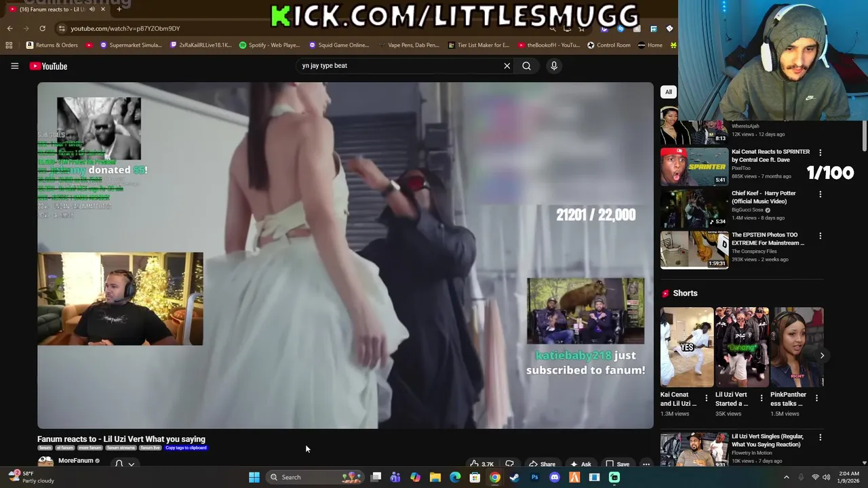Open Microsoft Store from the taskbar
The height and width of the screenshot is (488, 868).
pos(475,477)
